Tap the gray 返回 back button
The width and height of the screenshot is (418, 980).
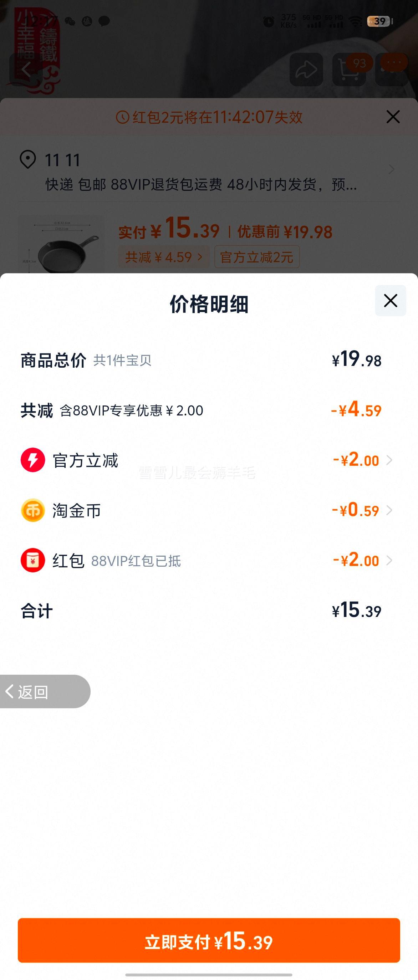click(x=45, y=691)
